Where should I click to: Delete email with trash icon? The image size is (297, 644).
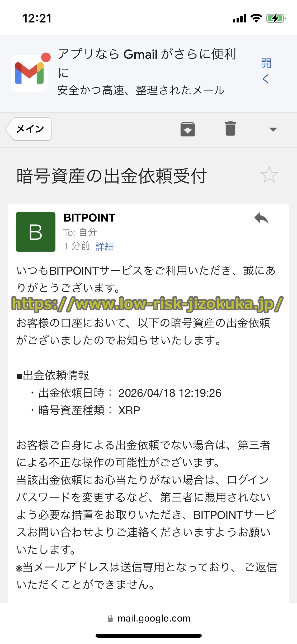pos(230,129)
